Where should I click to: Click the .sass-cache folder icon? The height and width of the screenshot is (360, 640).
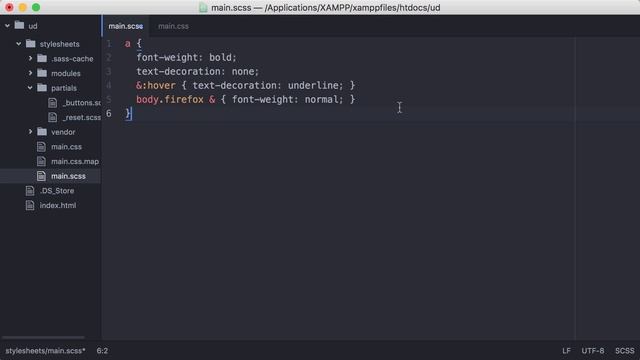pos(42,58)
